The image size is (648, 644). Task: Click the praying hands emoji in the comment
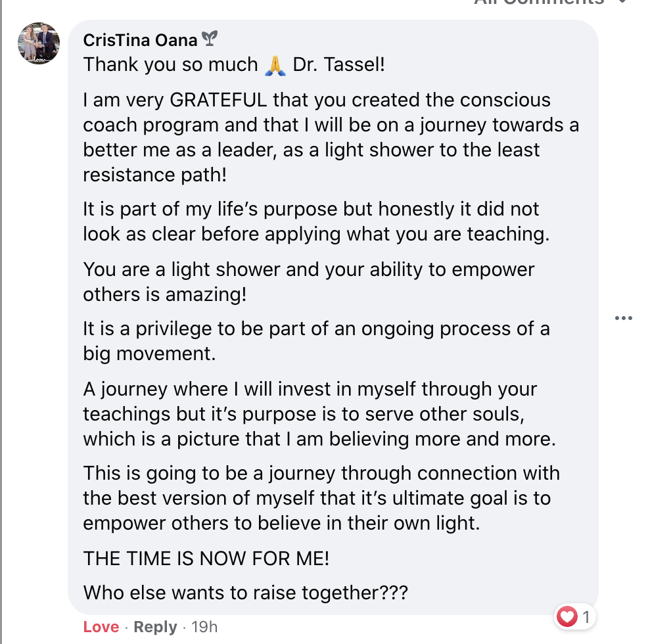tap(275, 65)
